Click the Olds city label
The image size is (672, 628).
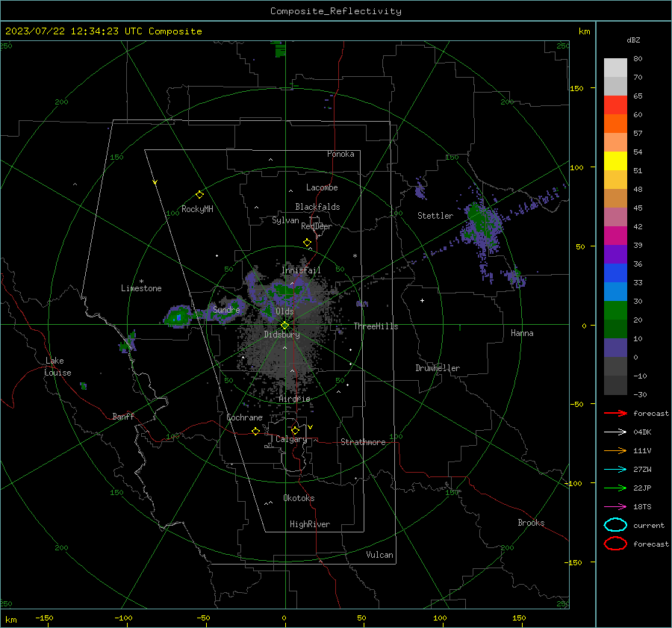pos(284,311)
